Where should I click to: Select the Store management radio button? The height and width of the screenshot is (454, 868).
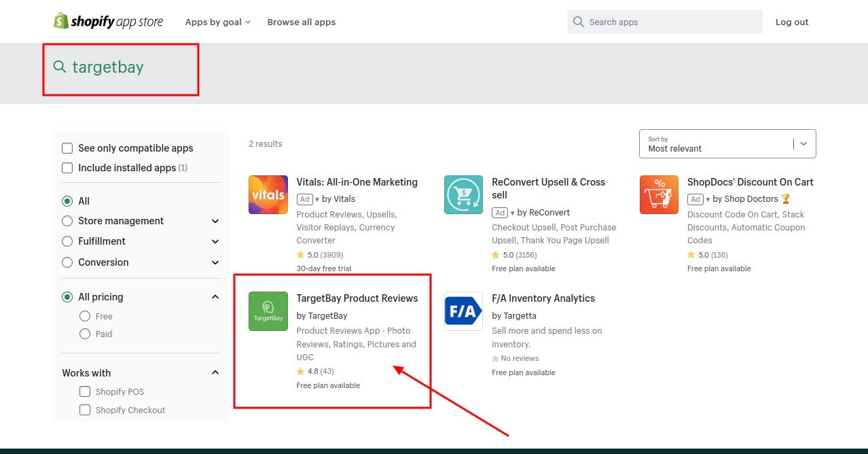[67, 221]
